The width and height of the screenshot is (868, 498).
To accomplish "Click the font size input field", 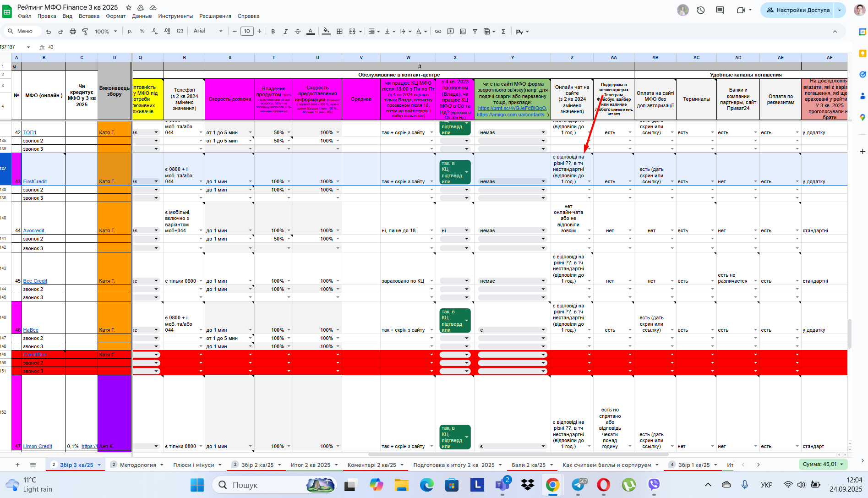I will (x=247, y=31).
